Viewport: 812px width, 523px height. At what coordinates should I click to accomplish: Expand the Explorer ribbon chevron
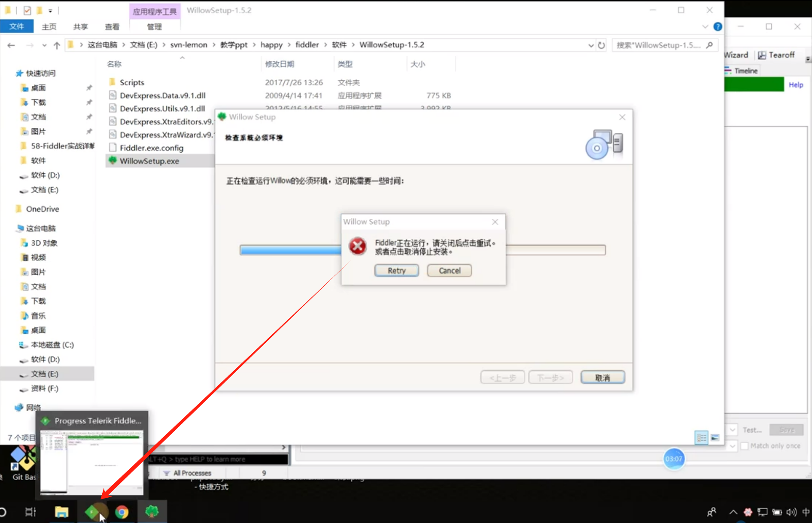(705, 27)
